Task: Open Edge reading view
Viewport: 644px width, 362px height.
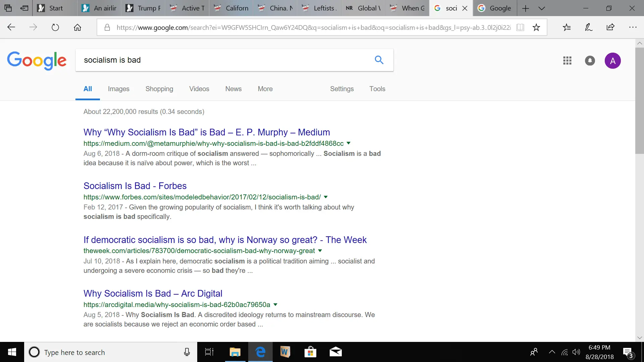Action: tap(520, 27)
